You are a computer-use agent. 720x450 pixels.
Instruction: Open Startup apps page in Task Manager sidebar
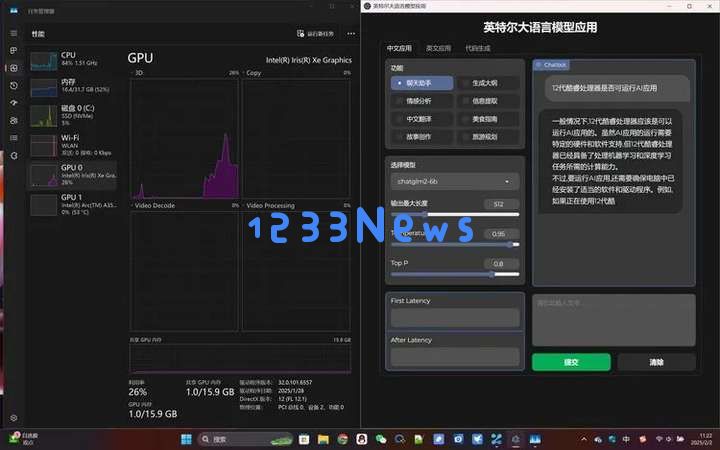(x=14, y=103)
